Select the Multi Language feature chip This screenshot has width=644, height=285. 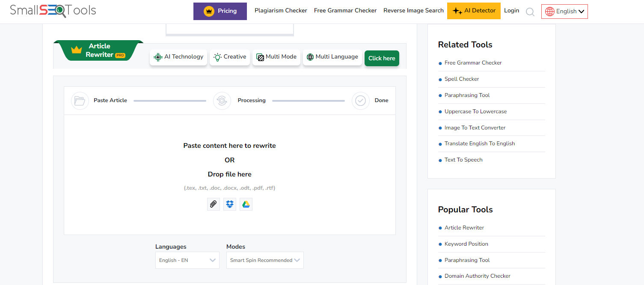point(332,57)
